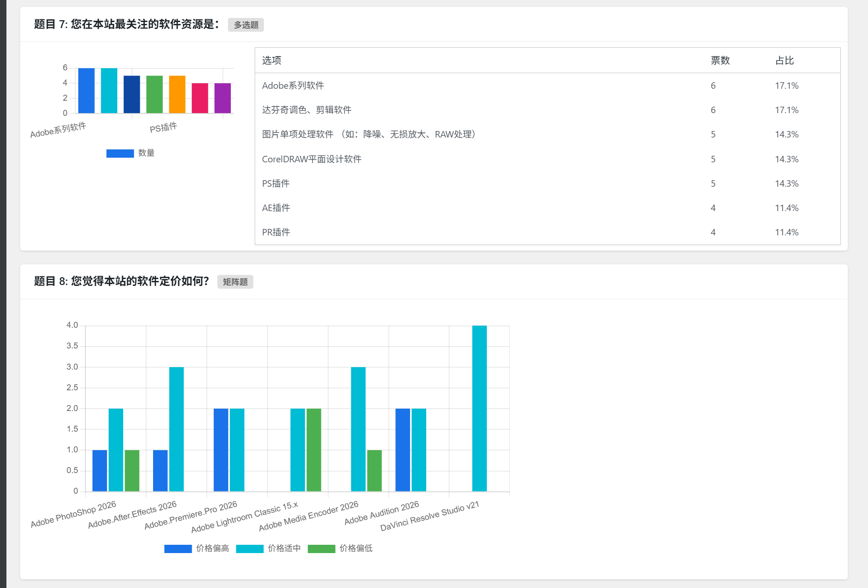Viewport: 868px width, 588px height.
Task: Click the Adobe.After.Effects 2026 axis label
Action: click(x=132, y=514)
